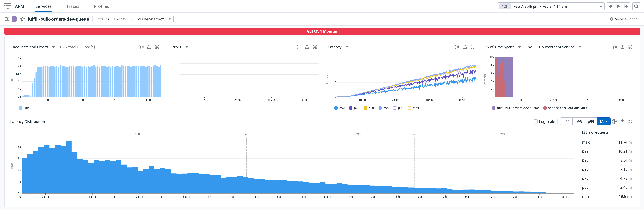Skip forward in time with the double arrow
644x210 pixels.
click(626, 6)
